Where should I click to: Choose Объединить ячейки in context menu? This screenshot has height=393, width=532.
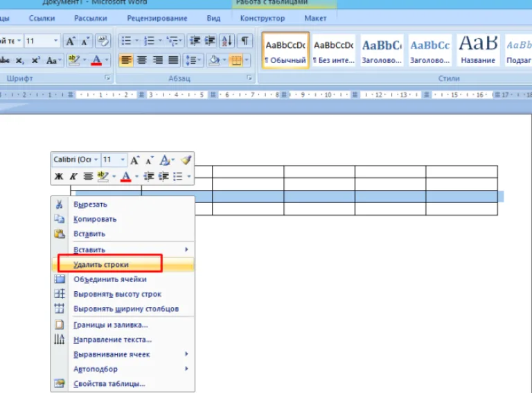click(x=123, y=279)
